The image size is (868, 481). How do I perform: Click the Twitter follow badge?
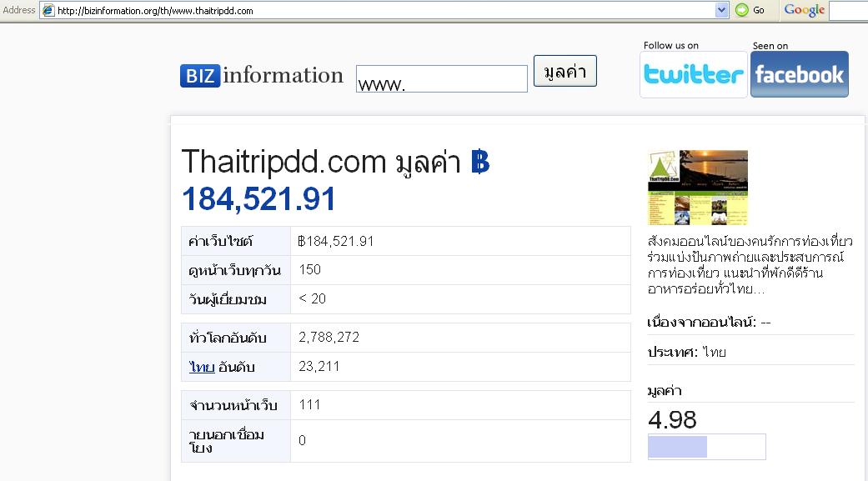coord(693,74)
